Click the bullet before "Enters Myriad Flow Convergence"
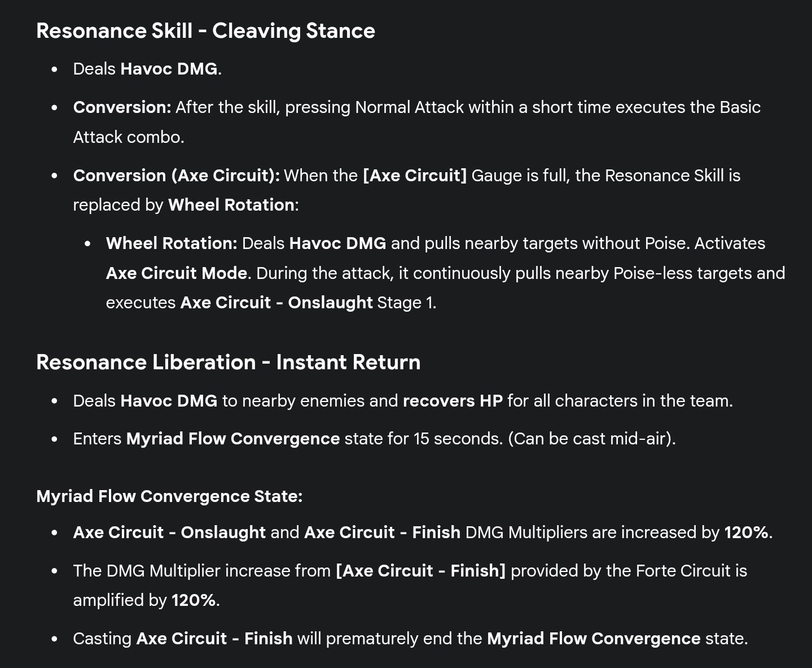 click(x=54, y=439)
